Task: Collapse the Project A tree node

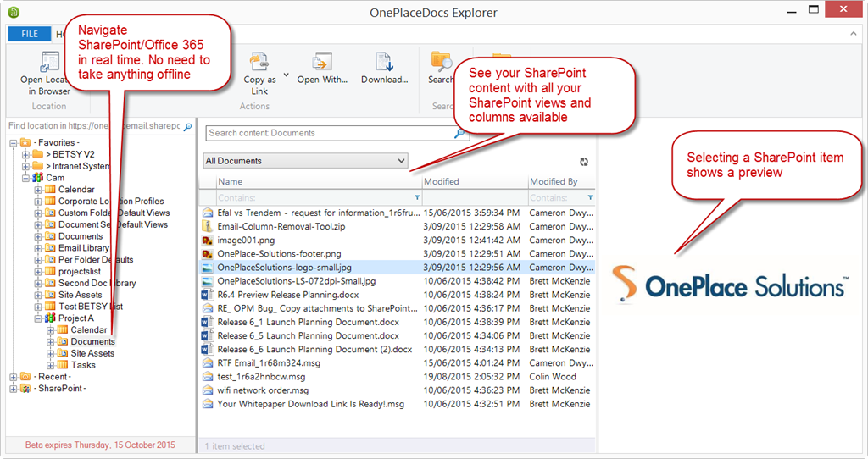Action: [38, 318]
